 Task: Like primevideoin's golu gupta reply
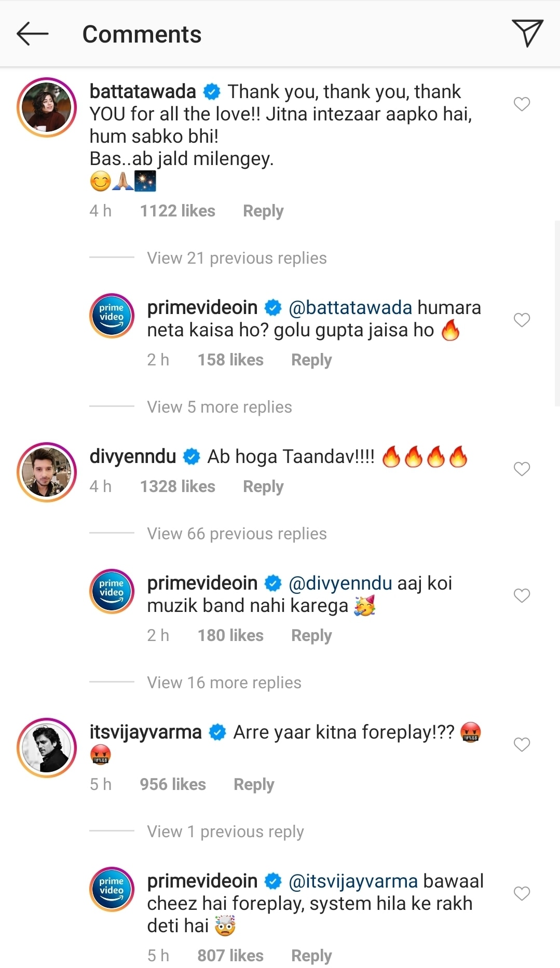point(522,320)
